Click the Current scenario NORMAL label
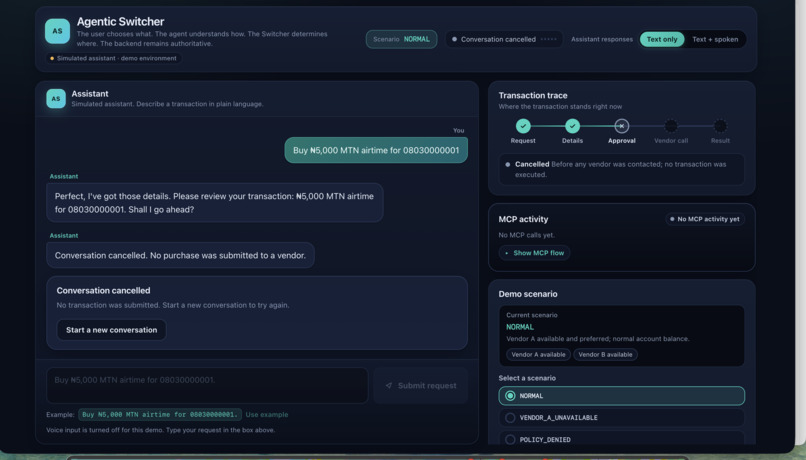 pos(520,327)
